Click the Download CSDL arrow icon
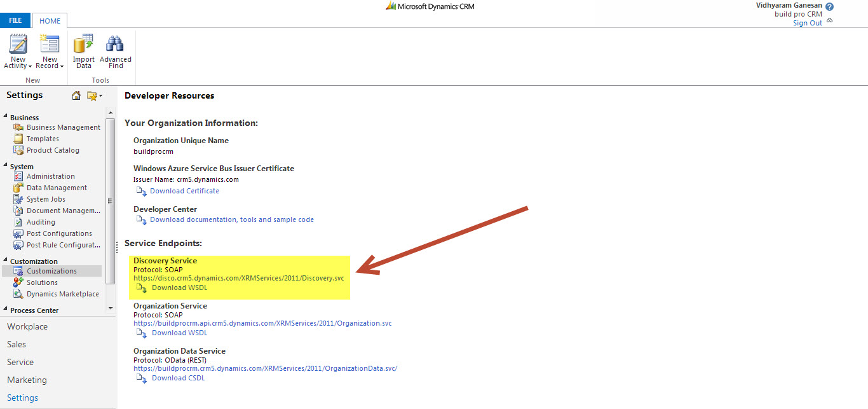 pos(142,378)
